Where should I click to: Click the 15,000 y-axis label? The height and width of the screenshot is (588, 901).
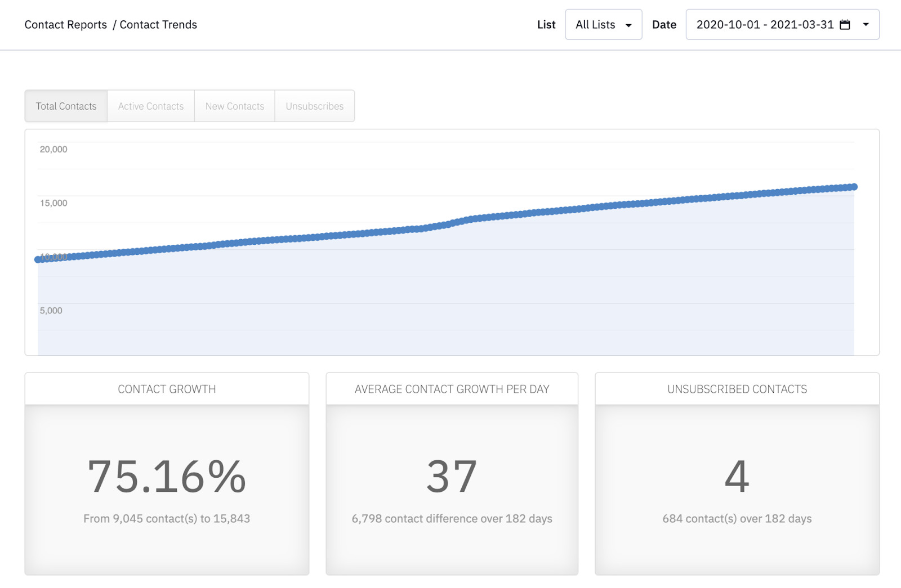click(53, 203)
